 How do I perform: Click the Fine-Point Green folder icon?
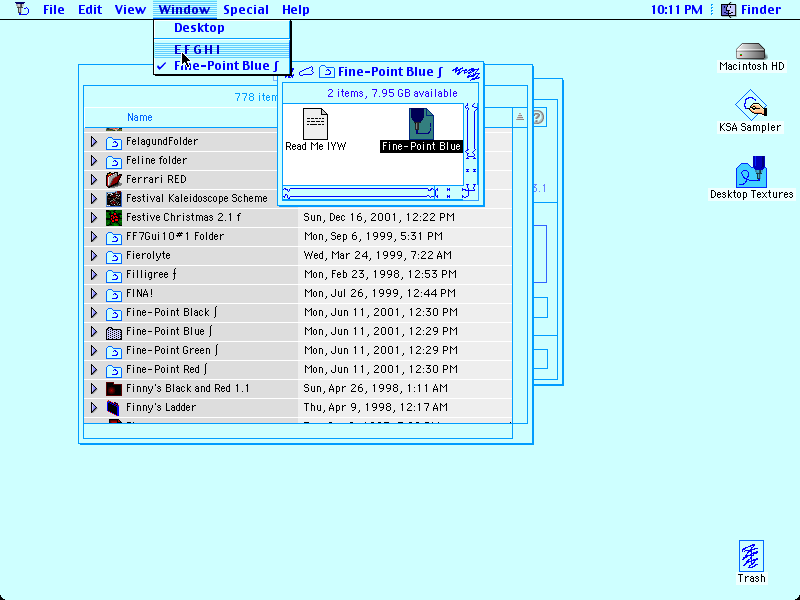pyautogui.click(x=114, y=351)
